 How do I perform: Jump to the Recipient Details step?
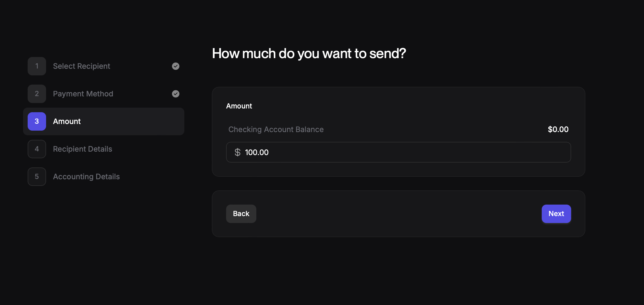coord(83,149)
